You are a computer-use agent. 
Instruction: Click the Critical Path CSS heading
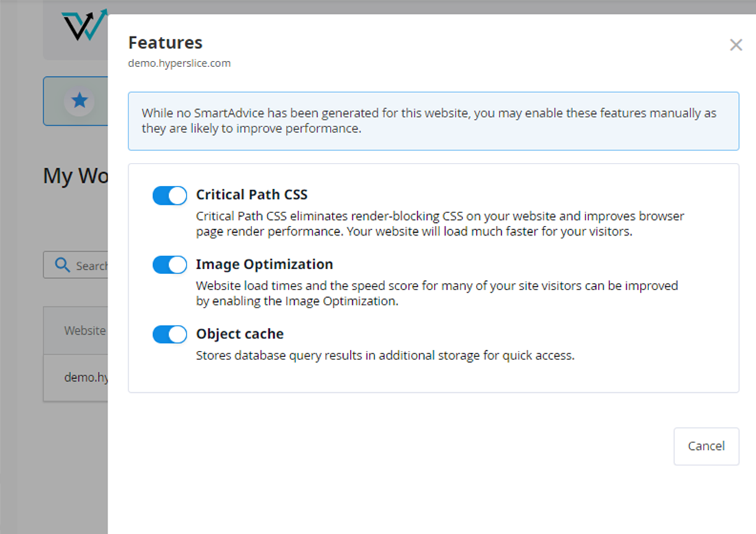[252, 194]
